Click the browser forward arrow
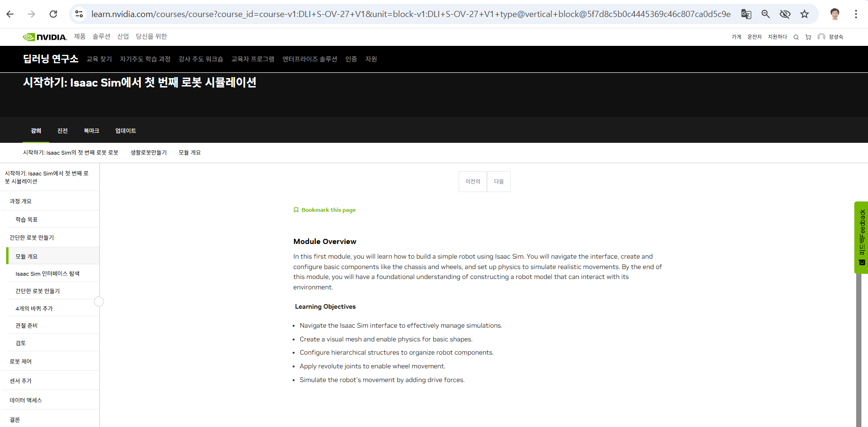This screenshot has width=868, height=427. pyautogui.click(x=32, y=14)
